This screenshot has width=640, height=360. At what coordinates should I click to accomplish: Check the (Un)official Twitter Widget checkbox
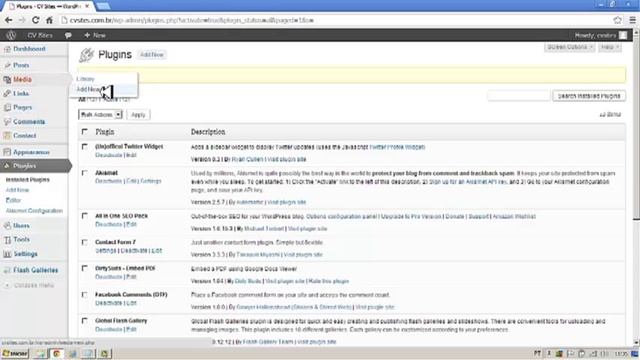[x=84, y=146]
